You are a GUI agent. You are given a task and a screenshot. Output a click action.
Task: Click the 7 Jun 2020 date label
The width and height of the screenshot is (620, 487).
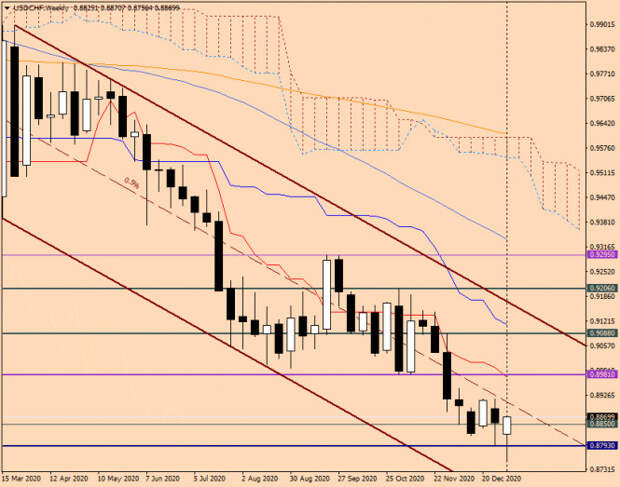point(164,478)
